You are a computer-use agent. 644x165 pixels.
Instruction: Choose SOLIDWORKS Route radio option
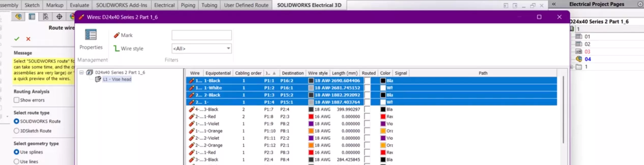(17, 121)
